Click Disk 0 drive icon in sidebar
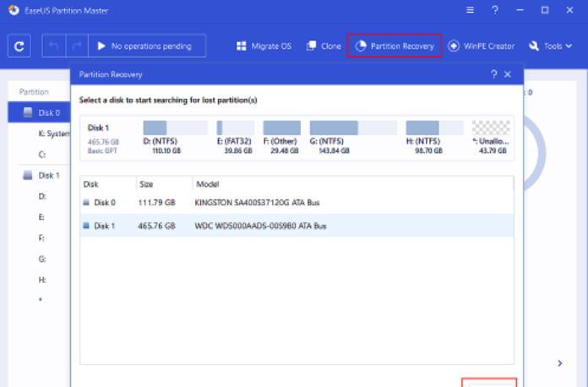Screen dimensions: 588x387 (x=28, y=112)
